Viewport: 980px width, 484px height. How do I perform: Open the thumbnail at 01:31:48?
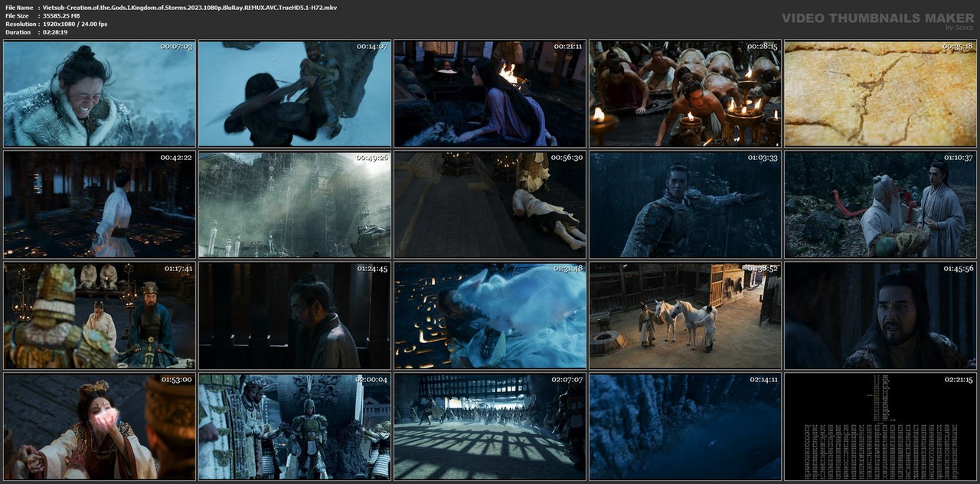click(x=490, y=316)
